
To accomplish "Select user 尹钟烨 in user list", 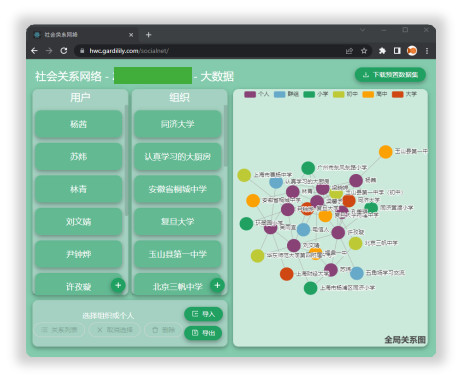I will (78, 254).
